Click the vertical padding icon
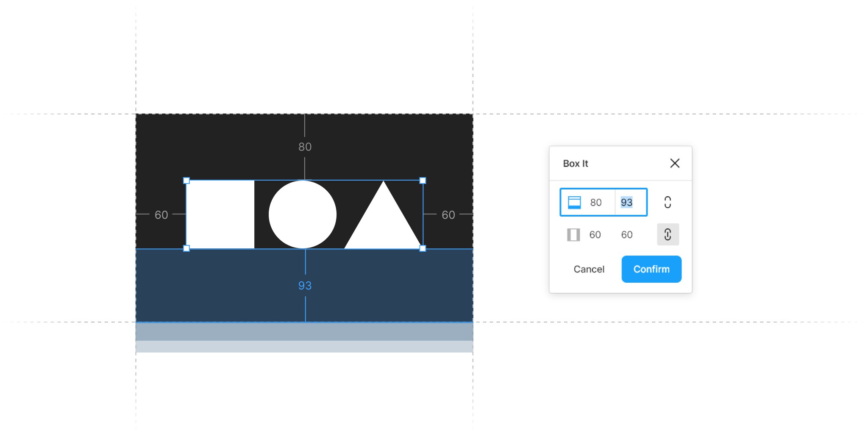The width and height of the screenshot is (868, 434). (574, 202)
